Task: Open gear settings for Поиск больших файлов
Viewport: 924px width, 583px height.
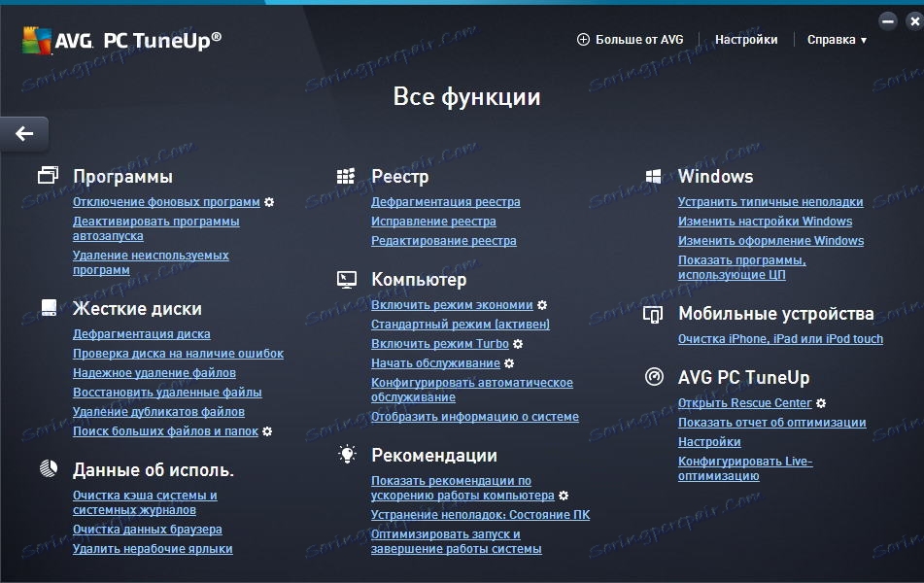Action: (267, 431)
